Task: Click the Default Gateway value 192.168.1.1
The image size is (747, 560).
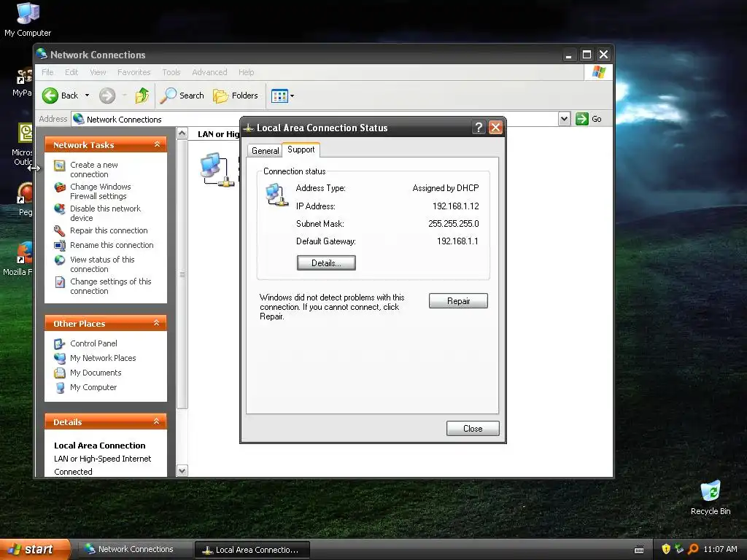Action: pos(457,241)
